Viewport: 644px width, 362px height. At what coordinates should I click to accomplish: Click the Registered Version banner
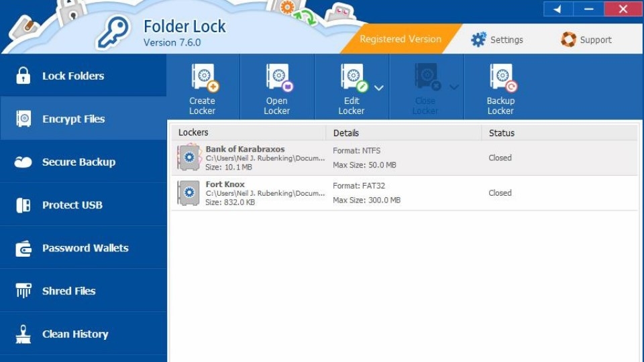tap(400, 39)
